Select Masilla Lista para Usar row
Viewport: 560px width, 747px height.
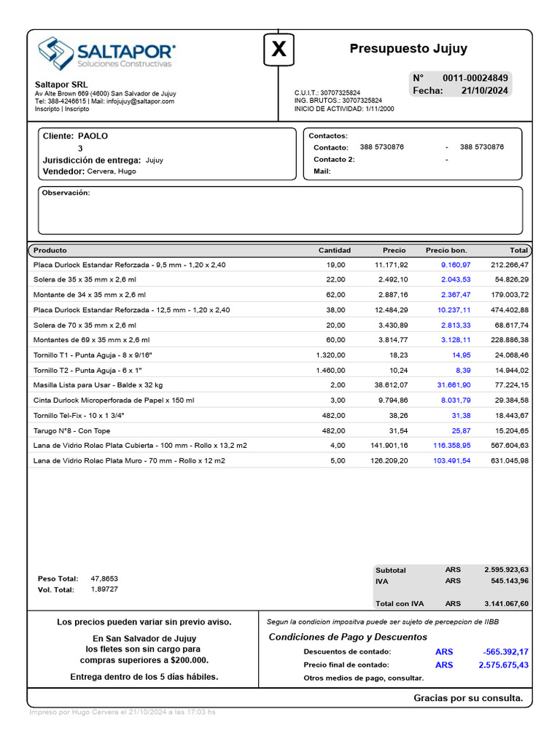[281, 385]
